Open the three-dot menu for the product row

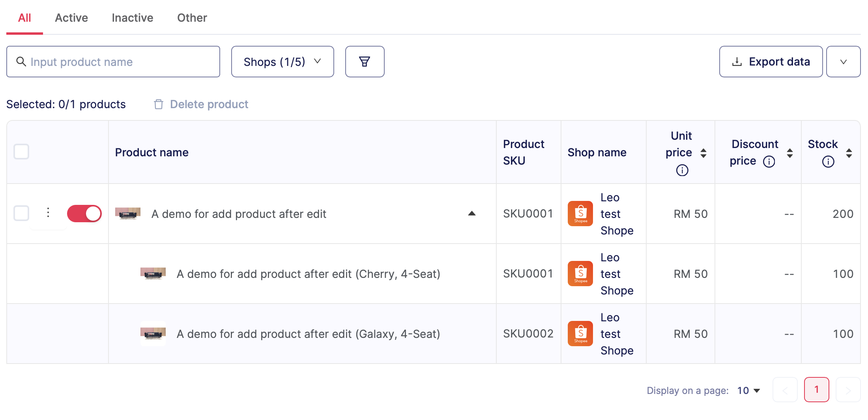pos(48,213)
